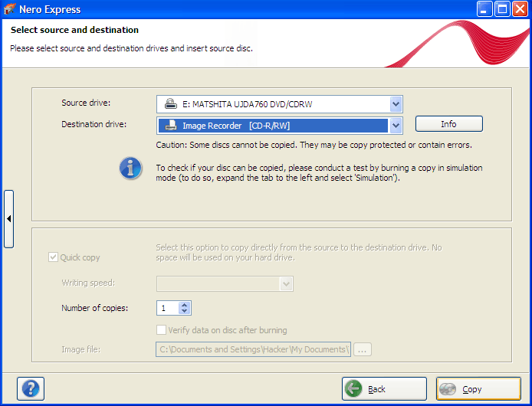
Task: Maximize the Nero Express window
Action: (x=502, y=9)
